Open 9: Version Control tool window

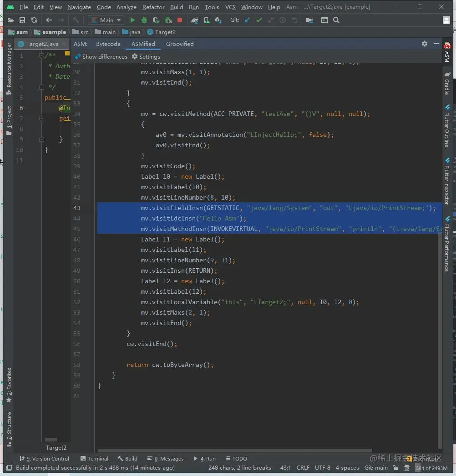click(x=44, y=459)
